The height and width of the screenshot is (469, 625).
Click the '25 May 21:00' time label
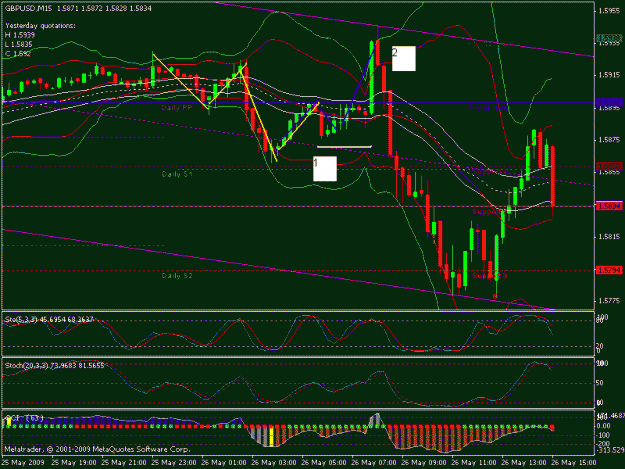124,463
